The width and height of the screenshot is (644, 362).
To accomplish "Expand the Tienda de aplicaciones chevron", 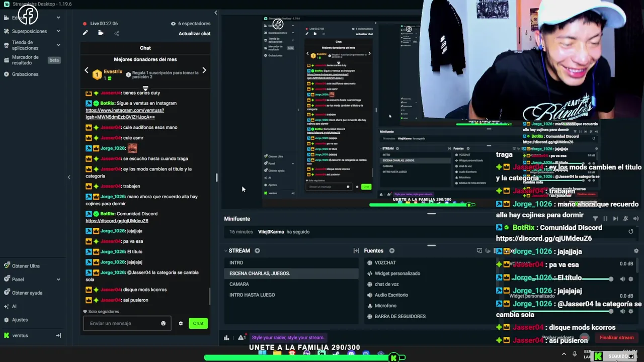I will 58,45.
